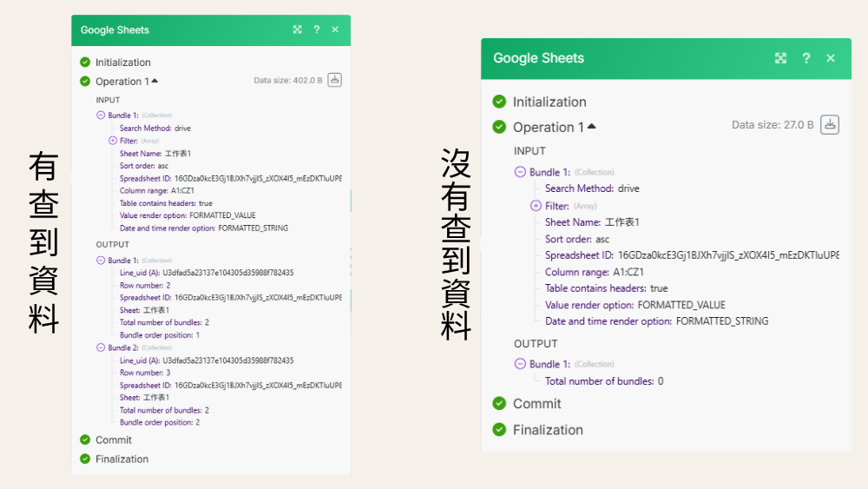Open help in the left Google Sheets panel
Image resolution: width=868 pixels, height=489 pixels.
tap(316, 30)
